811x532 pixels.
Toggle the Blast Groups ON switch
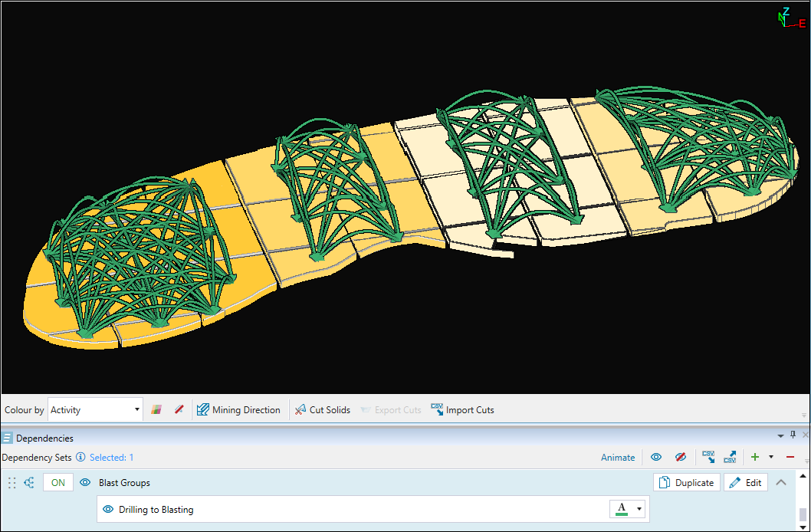pos(58,483)
